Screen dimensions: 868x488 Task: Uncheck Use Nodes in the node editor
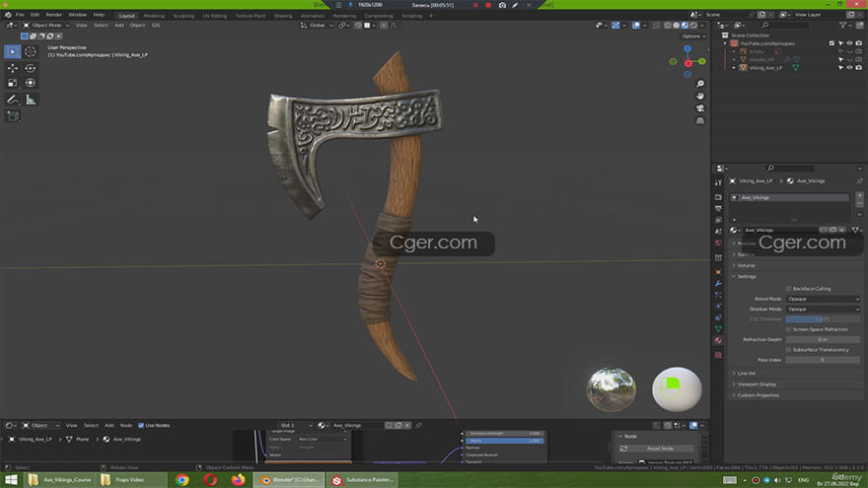tap(141, 425)
